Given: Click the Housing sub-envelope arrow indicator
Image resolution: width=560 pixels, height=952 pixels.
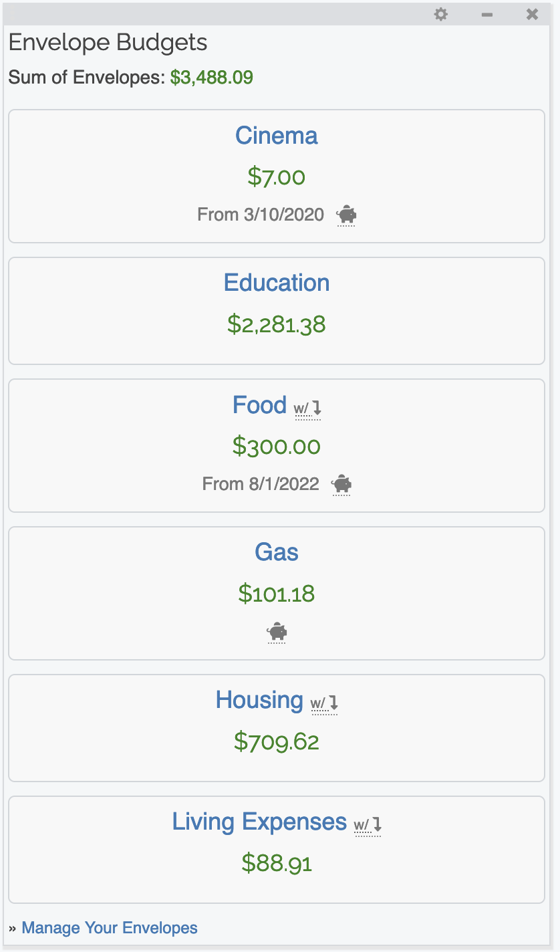Looking at the screenshot, I should point(325,703).
